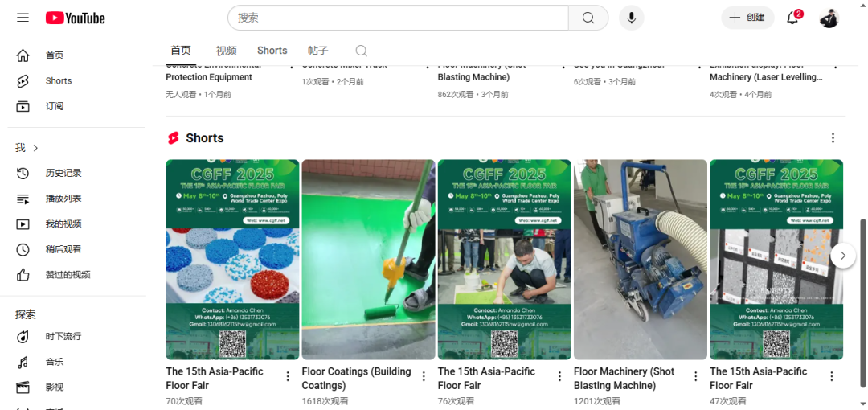Screen dimensions: 868x410
Task: Open the green floor roller thumbnail
Action: (x=369, y=260)
